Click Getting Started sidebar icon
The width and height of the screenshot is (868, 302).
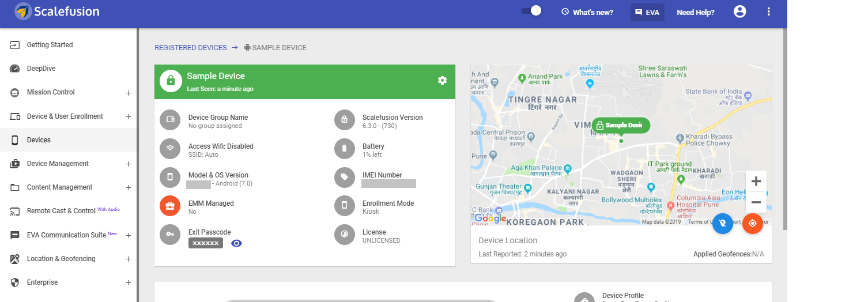15,45
